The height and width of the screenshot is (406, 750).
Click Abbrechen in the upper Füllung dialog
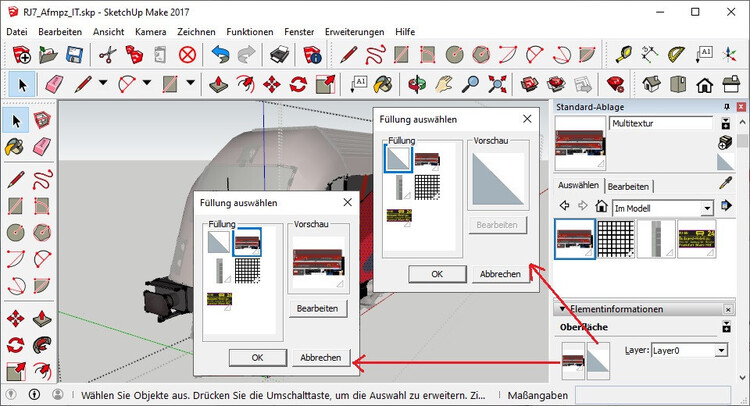point(500,274)
